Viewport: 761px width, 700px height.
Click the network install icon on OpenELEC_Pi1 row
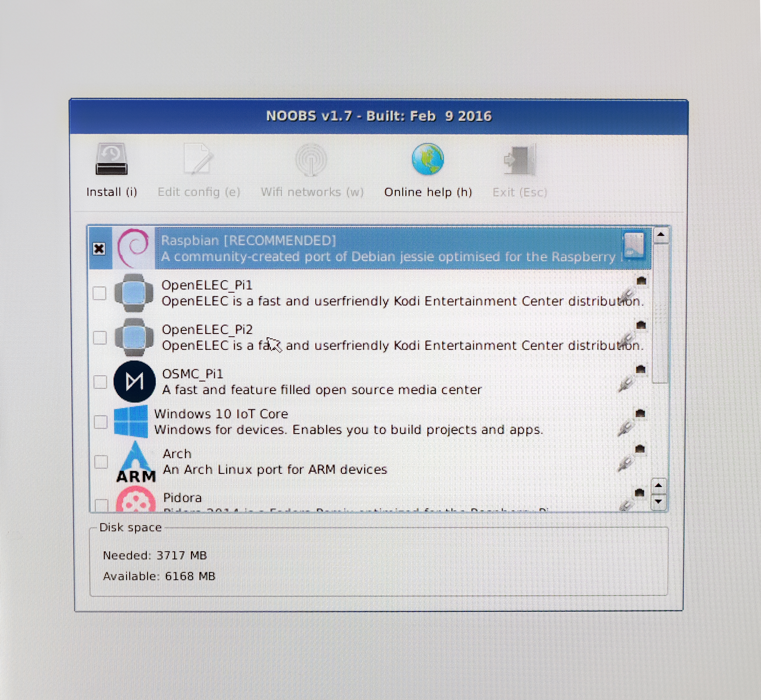pos(633,290)
